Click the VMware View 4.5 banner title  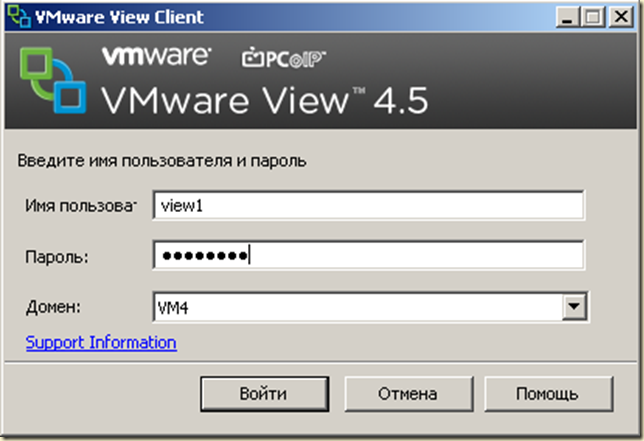click(x=265, y=100)
